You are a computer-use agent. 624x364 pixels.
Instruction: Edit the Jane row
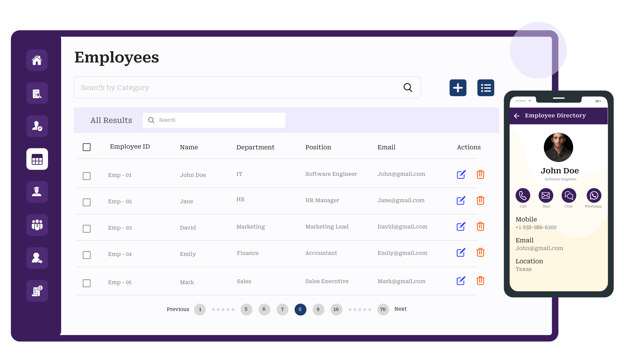coord(461,200)
